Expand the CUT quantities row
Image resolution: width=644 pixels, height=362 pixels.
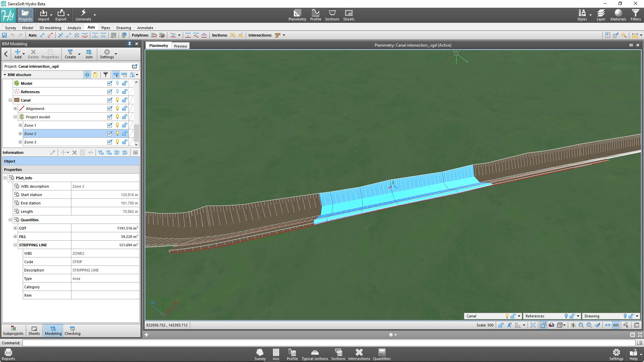click(15, 228)
